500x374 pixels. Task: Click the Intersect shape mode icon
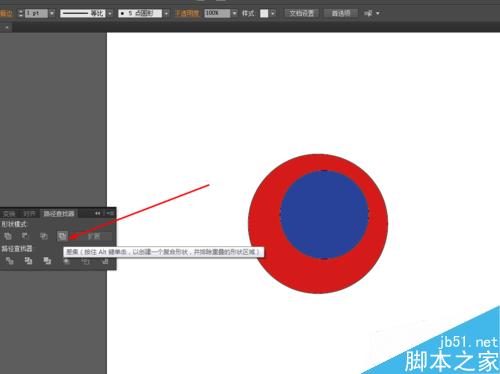[x=44, y=236]
